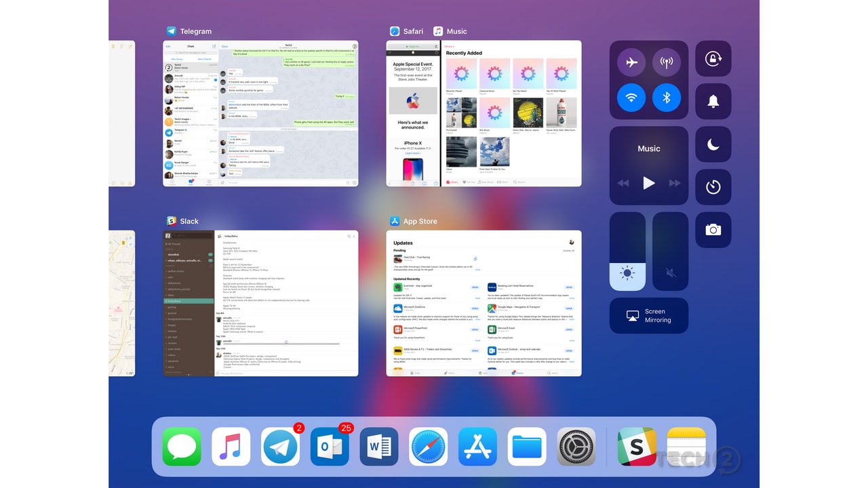Turn off Wi-Fi in Control Center
This screenshot has height=488, width=868.
click(631, 98)
